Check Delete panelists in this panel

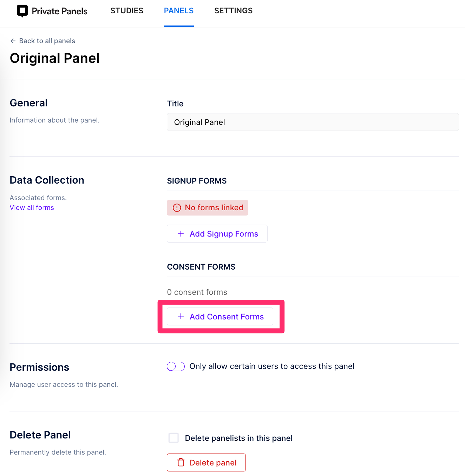pyautogui.click(x=174, y=438)
